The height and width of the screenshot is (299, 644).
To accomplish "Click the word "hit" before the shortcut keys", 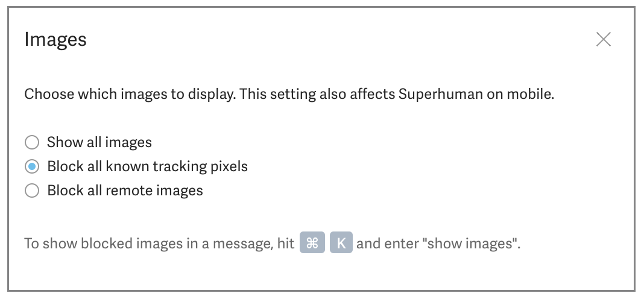I will pos(286,245).
